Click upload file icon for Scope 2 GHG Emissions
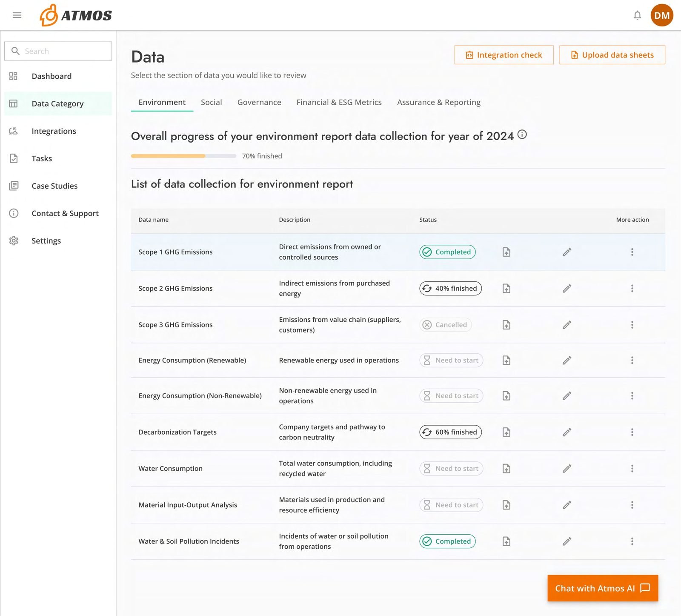681x616 pixels. tap(506, 289)
